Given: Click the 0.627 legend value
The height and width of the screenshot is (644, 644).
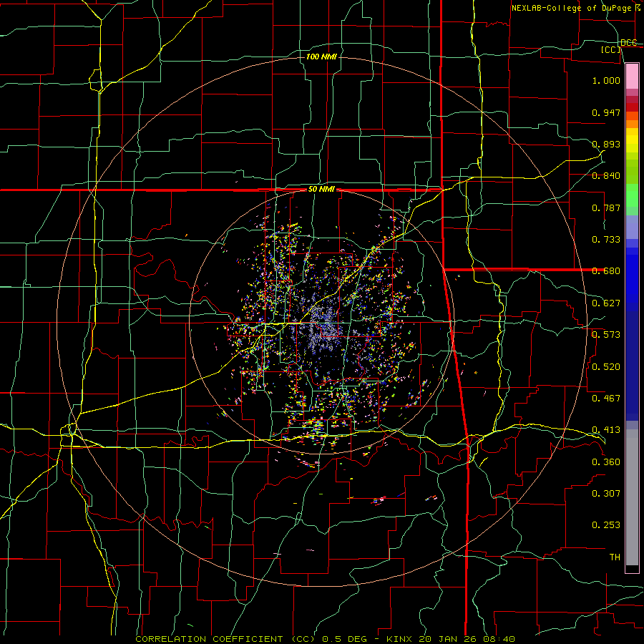Looking at the screenshot, I should coord(606,303).
